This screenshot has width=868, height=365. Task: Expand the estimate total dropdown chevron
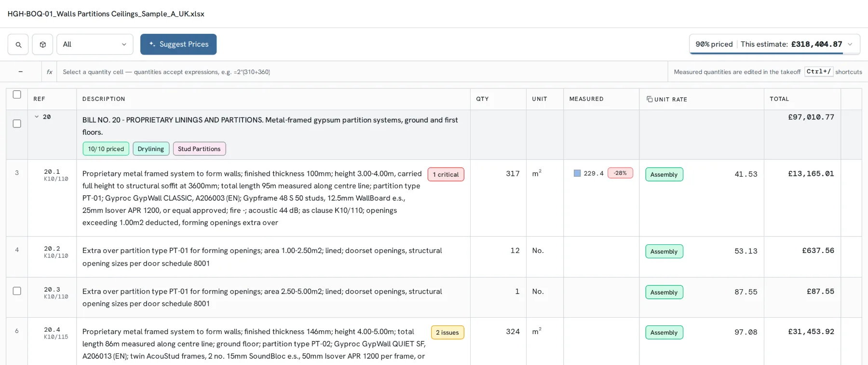850,44
